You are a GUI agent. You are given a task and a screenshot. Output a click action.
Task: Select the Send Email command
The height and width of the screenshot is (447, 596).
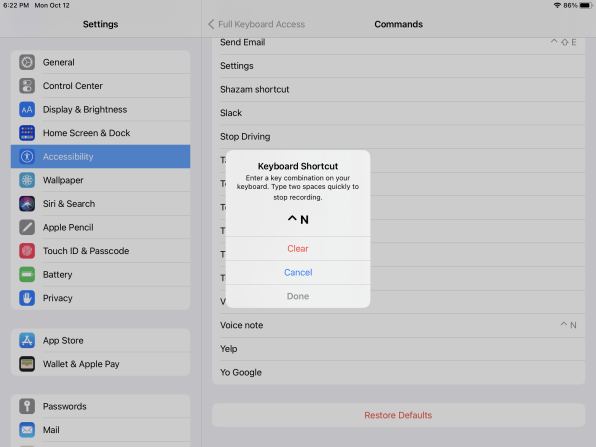click(398, 43)
